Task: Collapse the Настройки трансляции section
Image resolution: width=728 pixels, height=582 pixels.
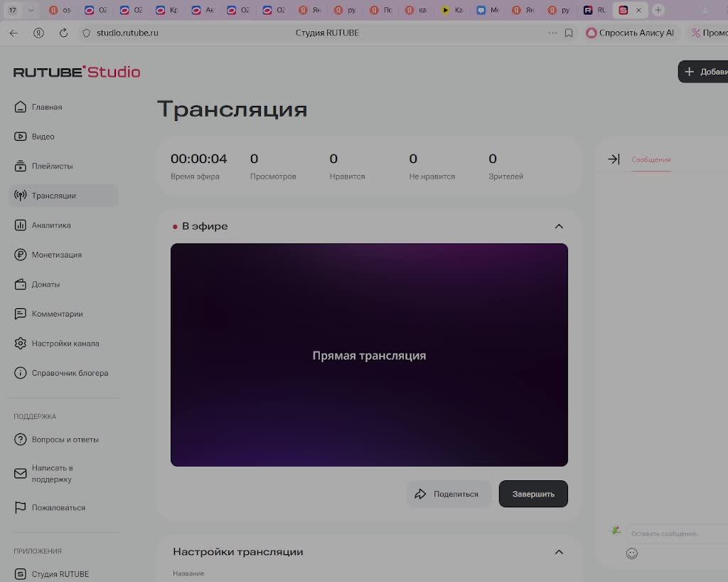Action: pyautogui.click(x=559, y=552)
